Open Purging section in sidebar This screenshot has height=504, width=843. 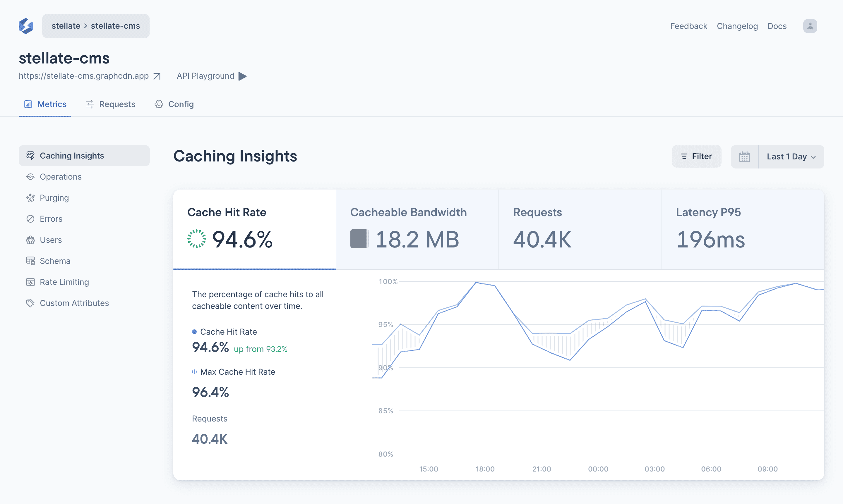(54, 198)
